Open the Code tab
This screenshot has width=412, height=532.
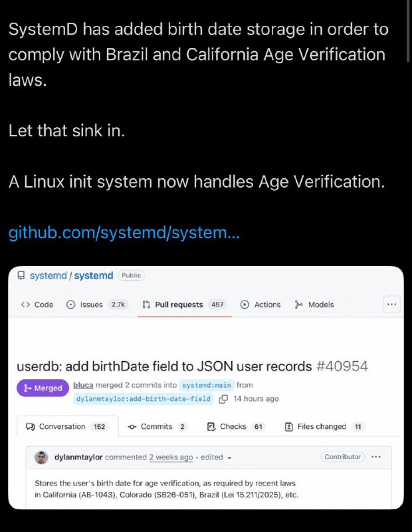click(37, 305)
